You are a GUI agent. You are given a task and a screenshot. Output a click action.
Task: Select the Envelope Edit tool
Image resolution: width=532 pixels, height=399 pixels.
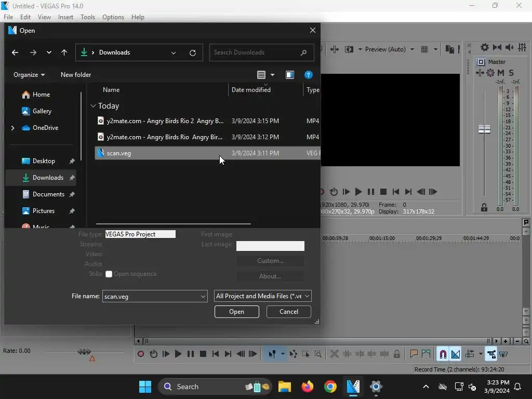294,354
